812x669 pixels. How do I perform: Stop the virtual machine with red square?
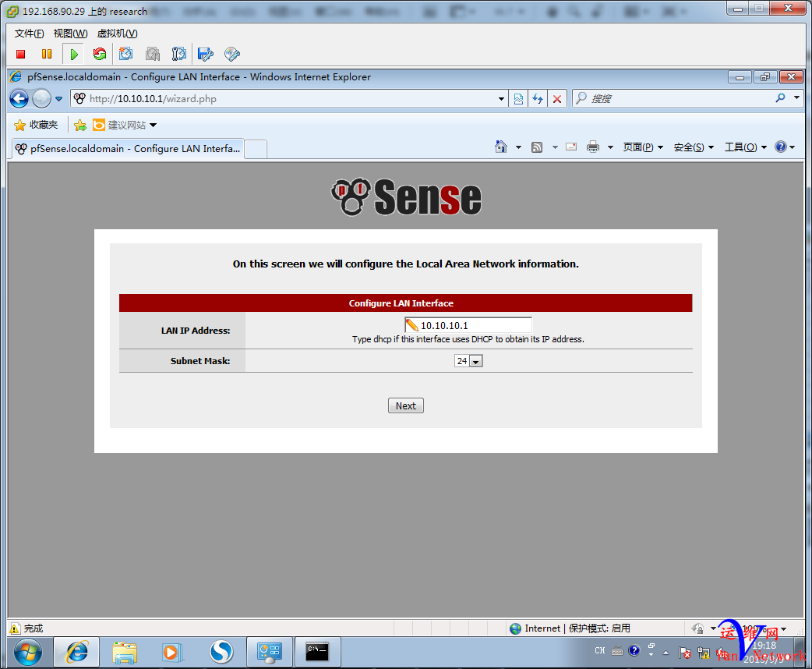click(x=21, y=54)
